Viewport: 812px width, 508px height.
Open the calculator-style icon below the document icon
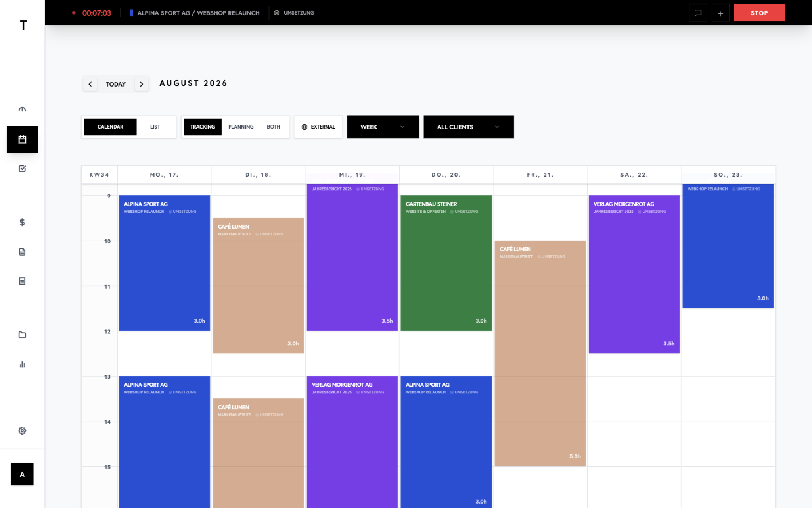point(22,281)
